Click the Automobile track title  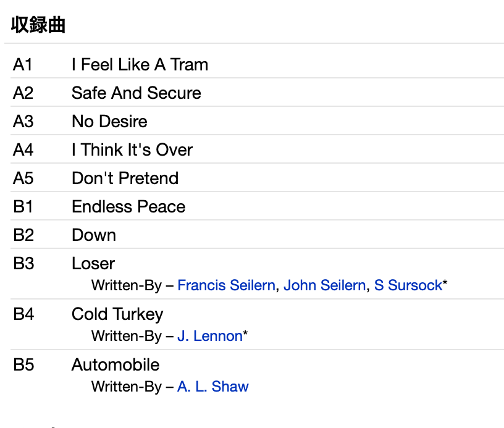point(115,365)
